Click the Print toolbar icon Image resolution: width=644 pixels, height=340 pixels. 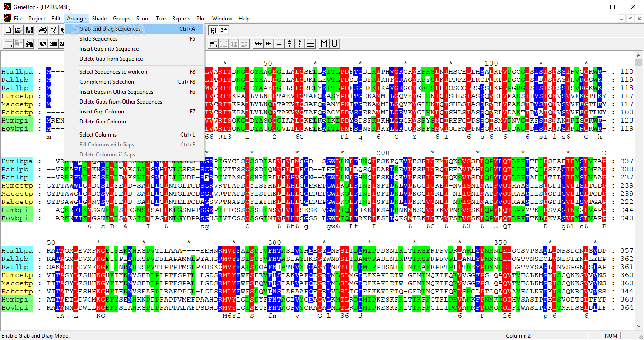click(43, 30)
